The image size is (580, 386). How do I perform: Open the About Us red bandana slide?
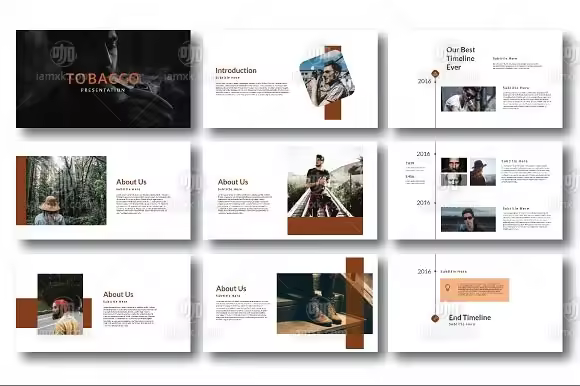(x=103, y=303)
